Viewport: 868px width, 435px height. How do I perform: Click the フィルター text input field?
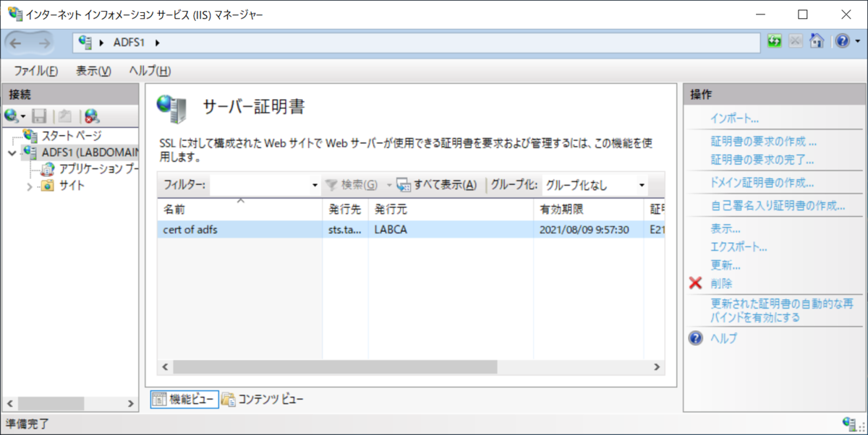pyautogui.click(x=259, y=185)
